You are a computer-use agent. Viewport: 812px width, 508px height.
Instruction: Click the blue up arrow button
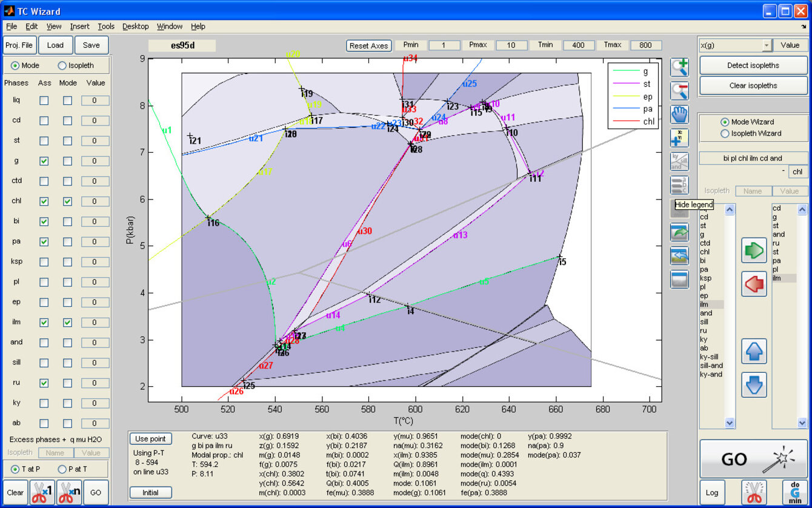pyautogui.click(x=754, y=352)
